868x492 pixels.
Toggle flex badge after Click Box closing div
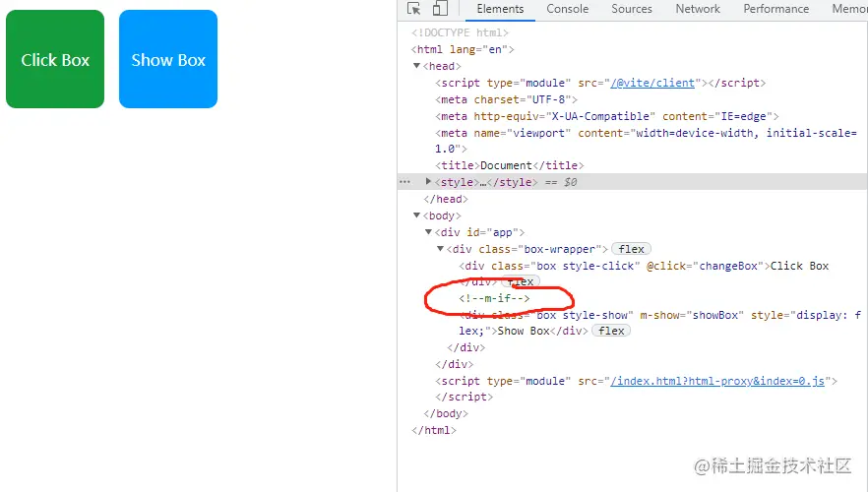point(521,281)
